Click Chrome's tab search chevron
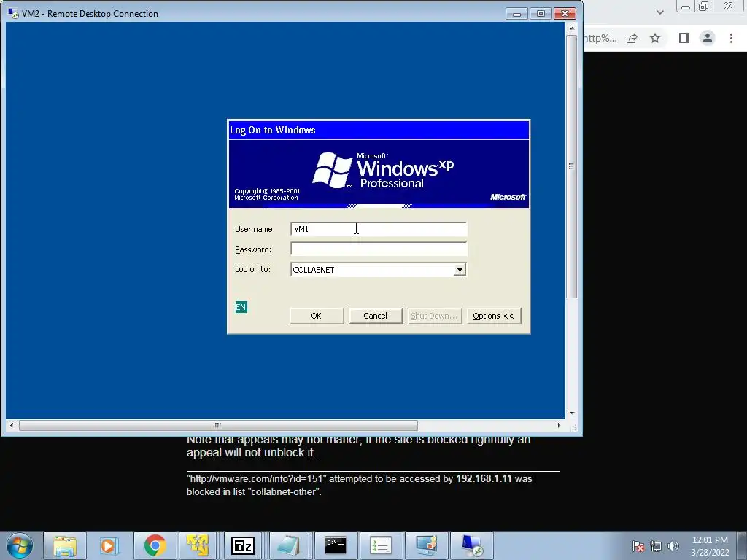This screenshot has width=747, height=560. tap(659, 12)
